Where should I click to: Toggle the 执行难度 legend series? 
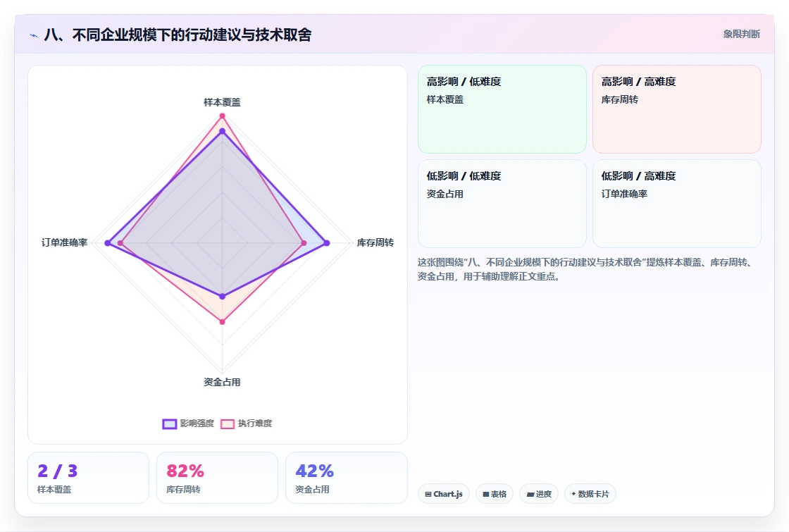(x=246, y=423)
